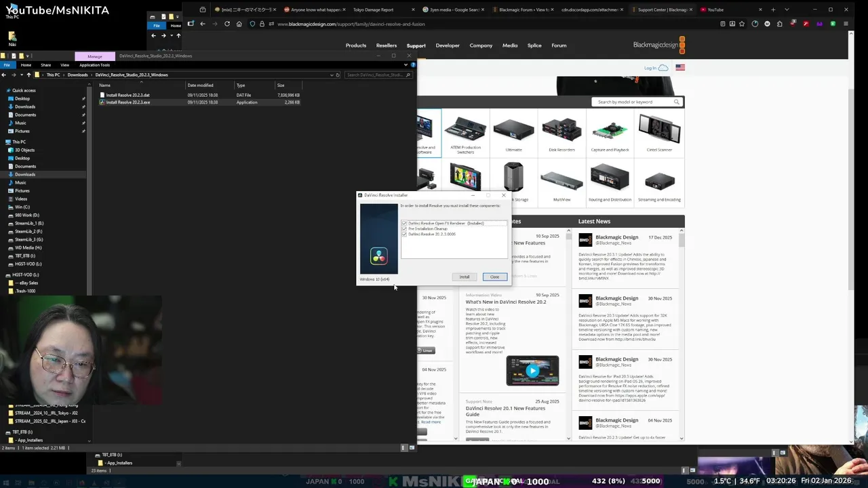Switch Explorer to large icons view
The width and height of the screenshot is (868, 488).
[x=412, y=447]
